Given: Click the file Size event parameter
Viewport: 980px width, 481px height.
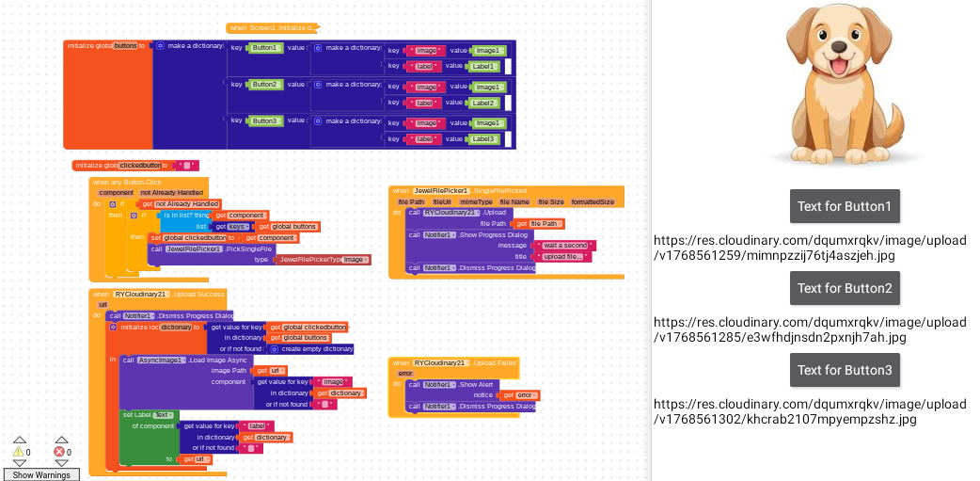Looking at the screenshot, I should 550,202.
